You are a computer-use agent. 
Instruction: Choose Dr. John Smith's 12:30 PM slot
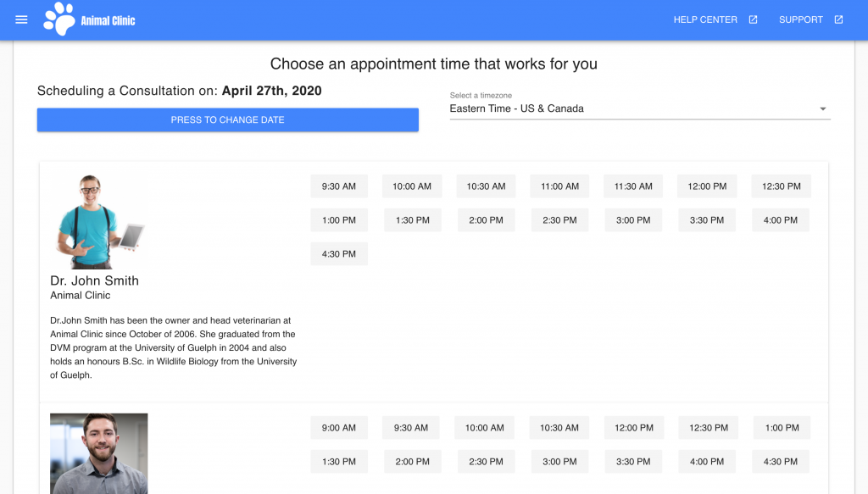click(x=781, y=186)
